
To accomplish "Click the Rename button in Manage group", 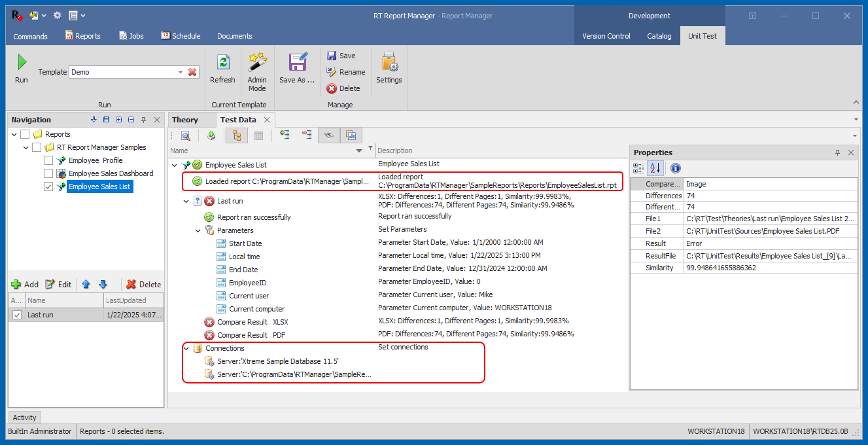I will tap(346, 72).
